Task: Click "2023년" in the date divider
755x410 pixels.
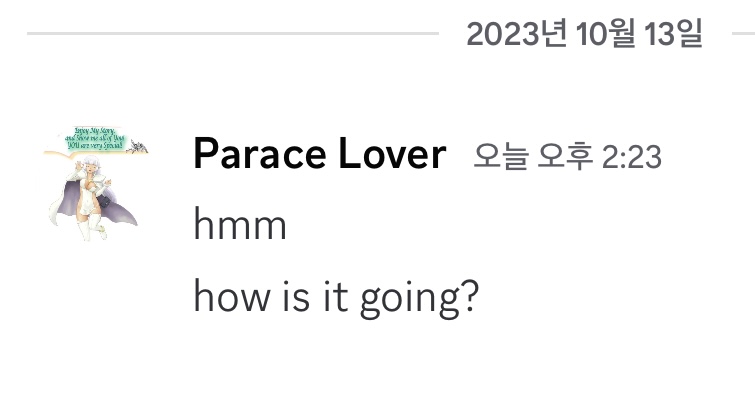Action: tap(505, 35)
